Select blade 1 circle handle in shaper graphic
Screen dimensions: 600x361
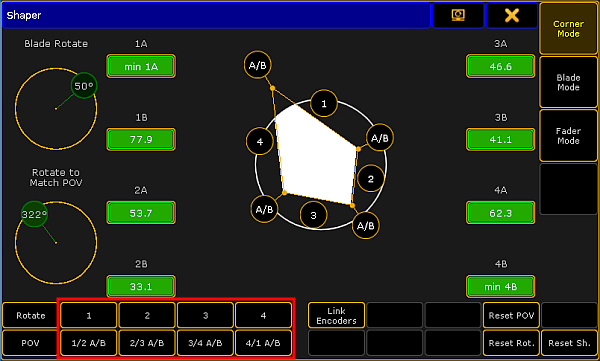(324, 103)
